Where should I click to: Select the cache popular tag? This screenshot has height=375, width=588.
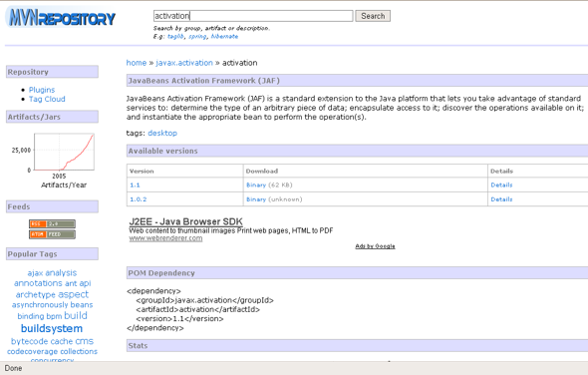click(x=61, y=341)
